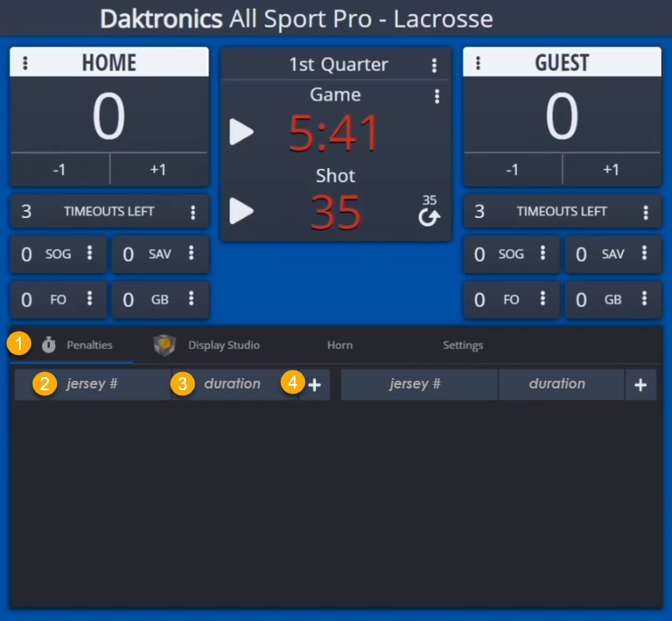Click the HOME team name header
This screenshot has width=672, height=621.
point(109,63)
